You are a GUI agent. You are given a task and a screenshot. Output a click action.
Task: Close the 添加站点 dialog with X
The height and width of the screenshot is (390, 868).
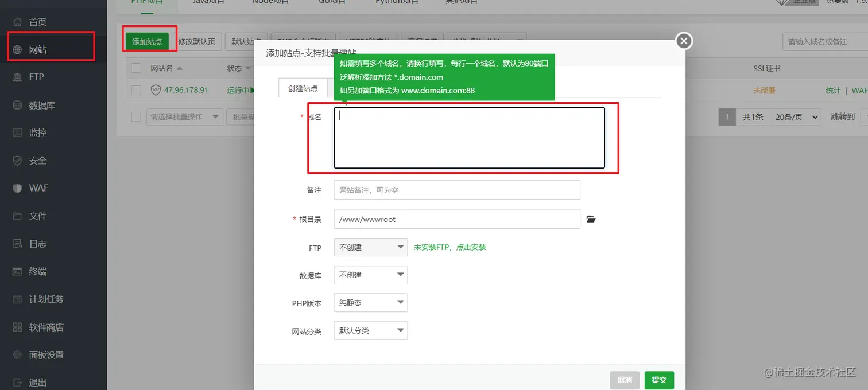683,41
